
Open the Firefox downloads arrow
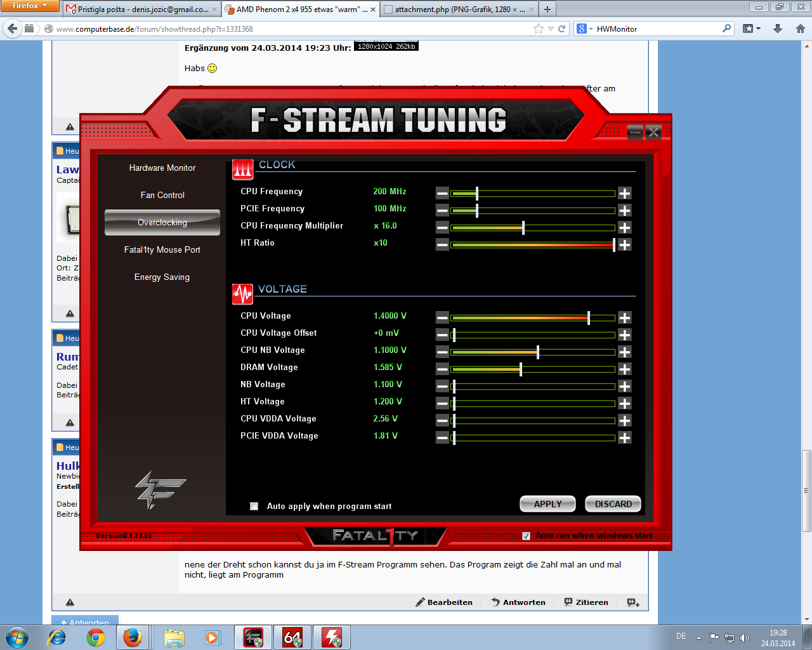778,29
